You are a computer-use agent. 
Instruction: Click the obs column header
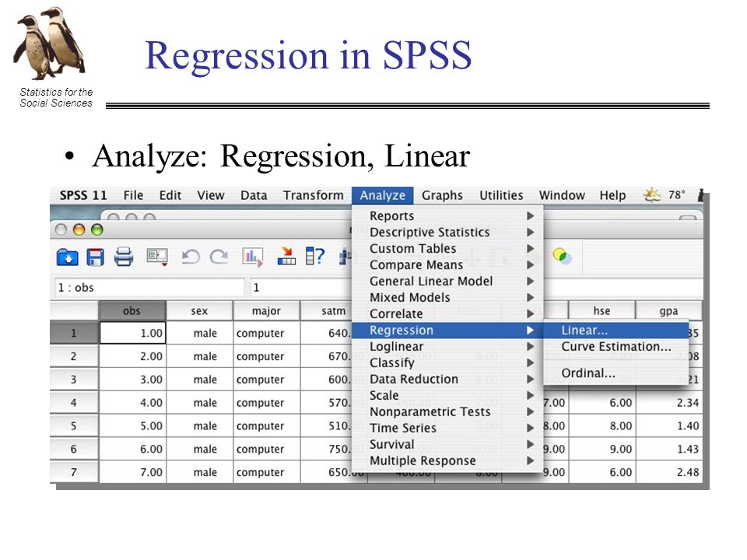(132, 311)
